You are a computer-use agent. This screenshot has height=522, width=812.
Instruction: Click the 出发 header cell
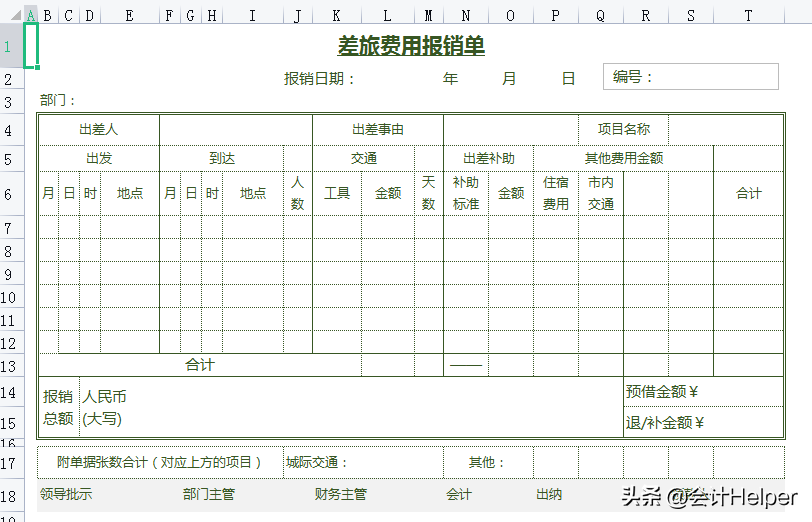[x=99, y=158]
